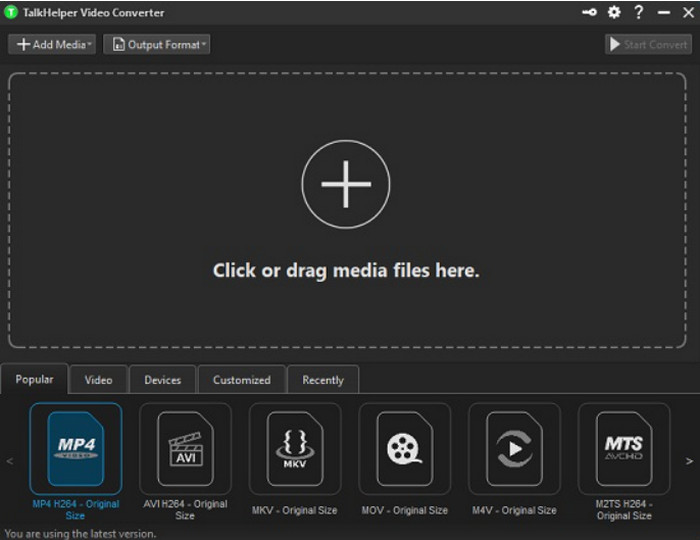The width and height of the screenshot is (700, 540).
Task: Click the Start Convert button
Action: (x=648, y=45)
